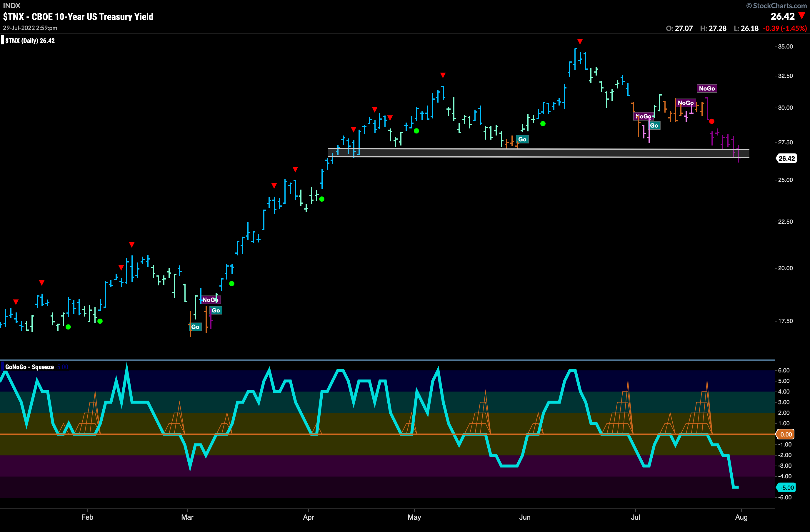The image size is (810, 532).
Task: Click the 29-Jul-2022 timestamp
Action: pyautogui.click(x=30, y=28)
